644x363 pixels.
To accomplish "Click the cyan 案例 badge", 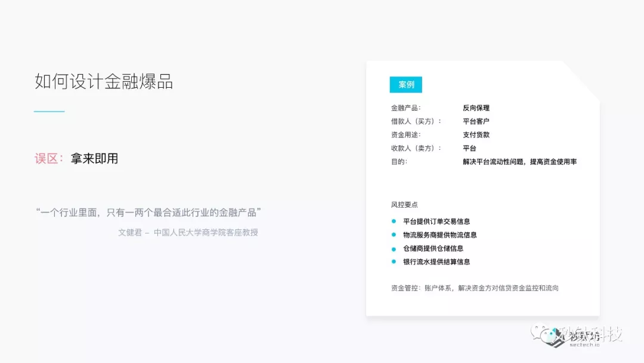I will click(405, 85).
